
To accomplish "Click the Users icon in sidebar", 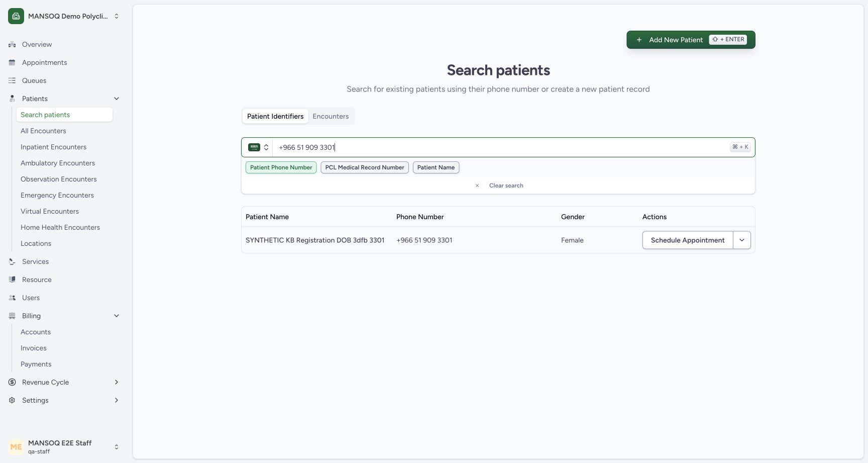I will [x=12, y=298].
